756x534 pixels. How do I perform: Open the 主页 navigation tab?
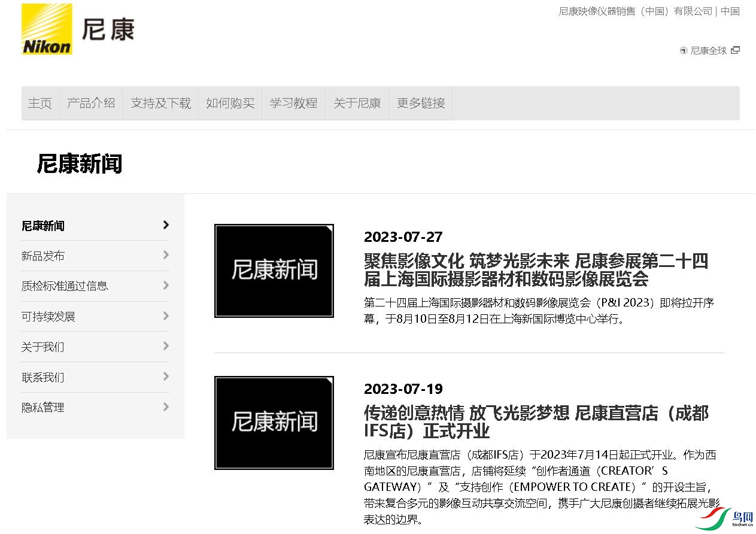40,103
